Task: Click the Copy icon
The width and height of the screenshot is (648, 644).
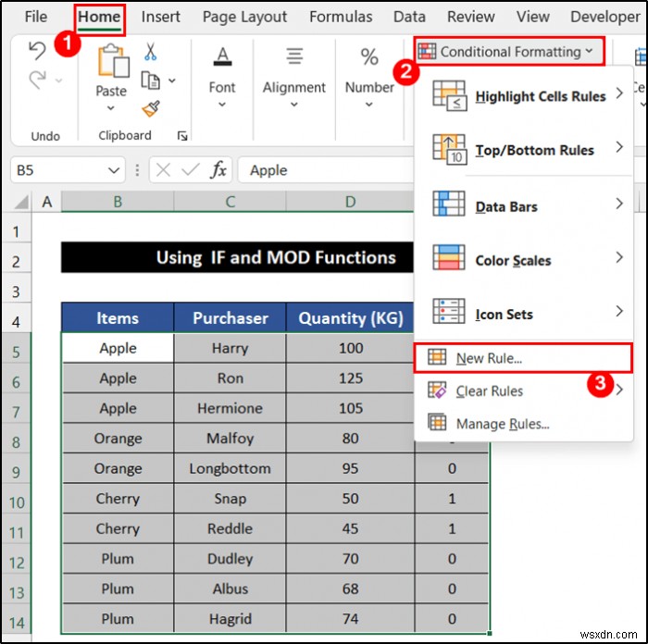Action: 150,80
